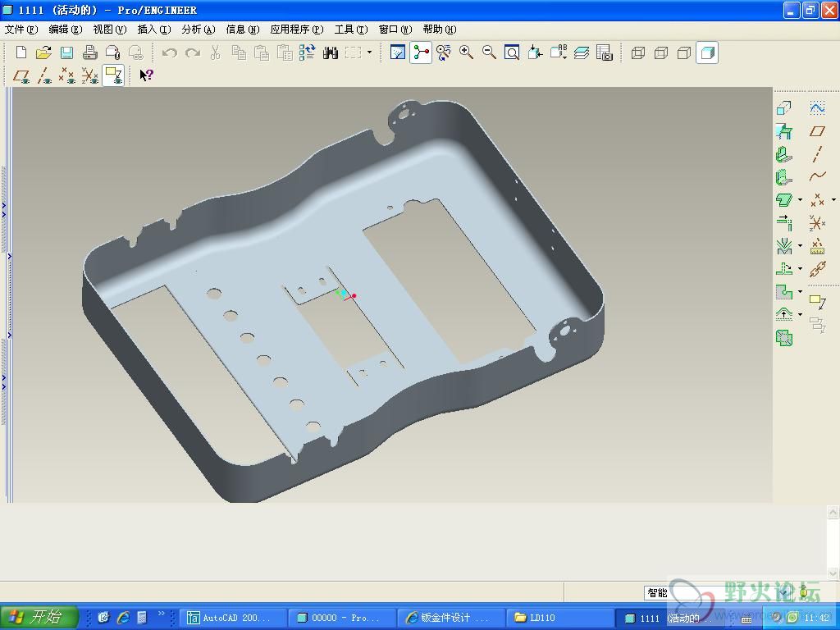
Task: Click the context help arrow icon
Action: [146, 75]
